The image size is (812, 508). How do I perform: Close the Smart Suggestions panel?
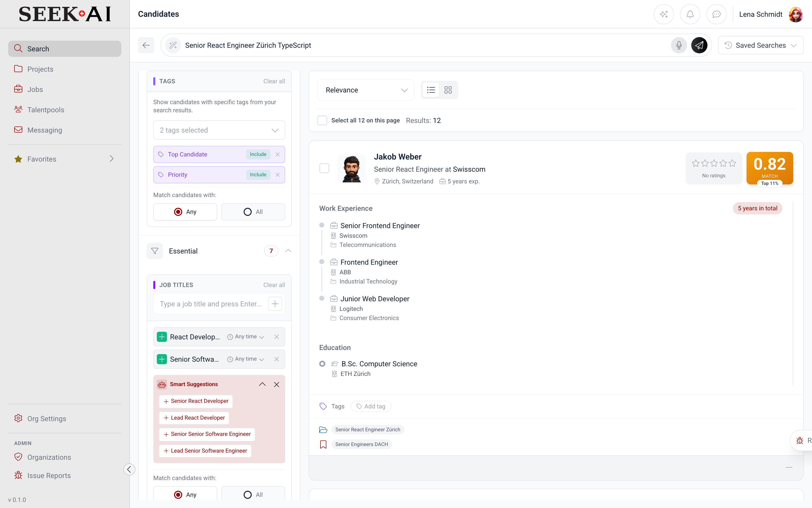277,384
